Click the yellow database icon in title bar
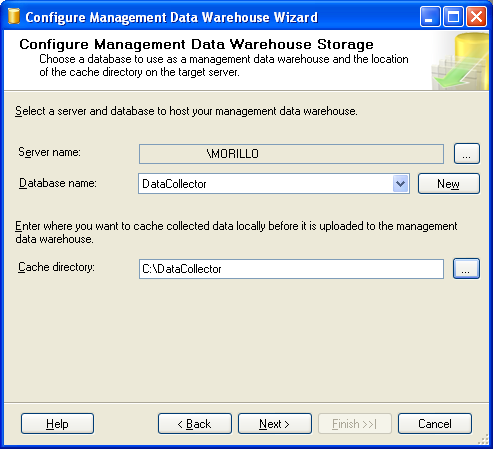The width and height of the screenshot is (493, 449). 14,17
